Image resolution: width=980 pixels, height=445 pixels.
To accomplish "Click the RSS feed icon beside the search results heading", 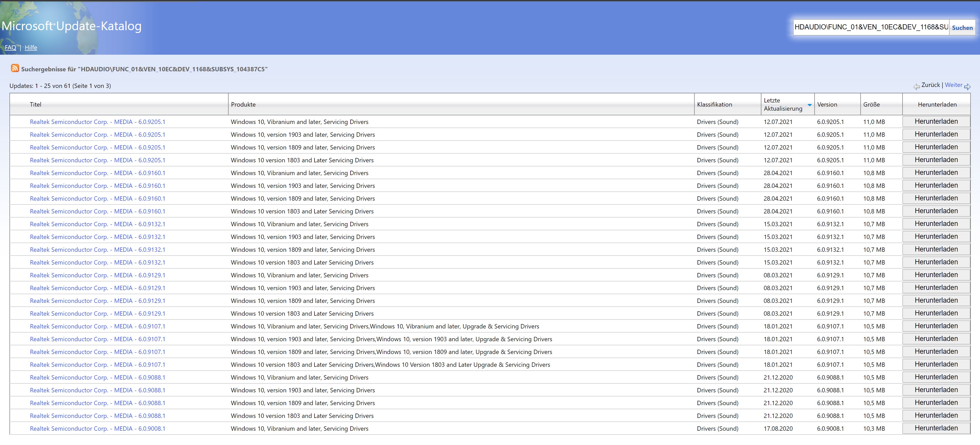I will click(15, 69).
